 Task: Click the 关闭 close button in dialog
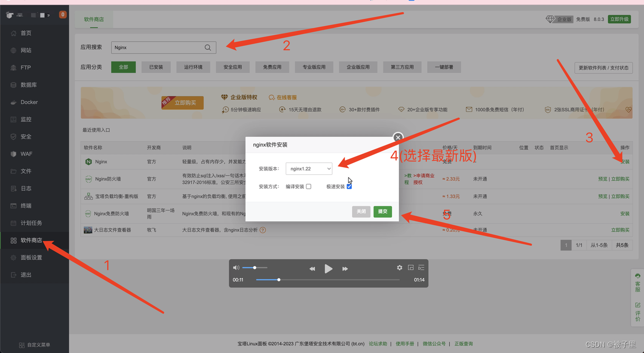361,211
